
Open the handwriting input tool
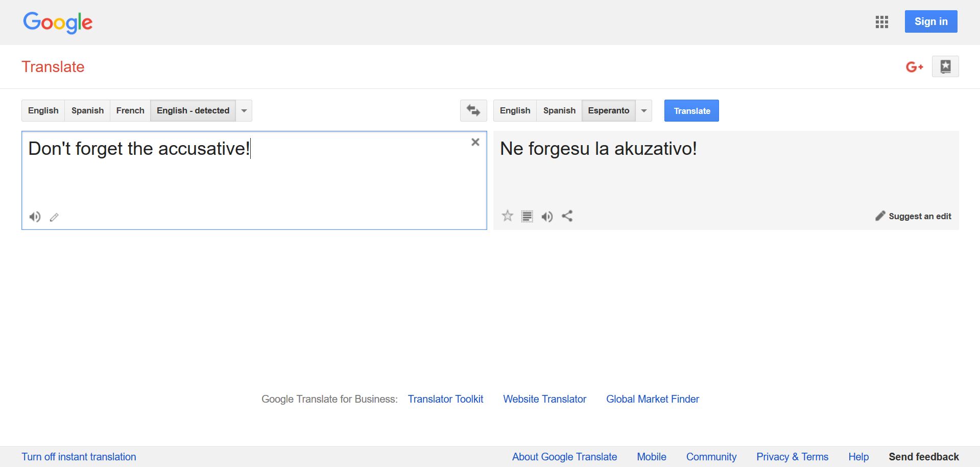click(54, 217)
